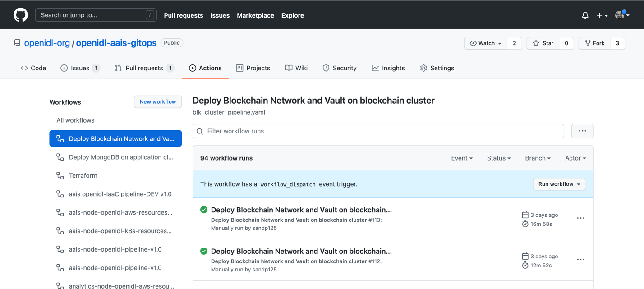The image size is (644, 289).
Task: Expand the Watch dropdown
Action: pyautogui.click(x=486, y=43)
